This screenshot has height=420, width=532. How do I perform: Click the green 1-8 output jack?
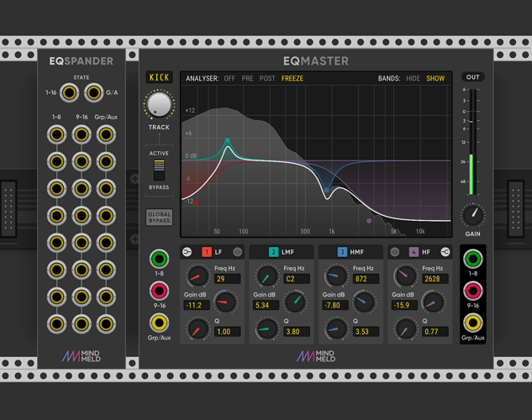472,259
